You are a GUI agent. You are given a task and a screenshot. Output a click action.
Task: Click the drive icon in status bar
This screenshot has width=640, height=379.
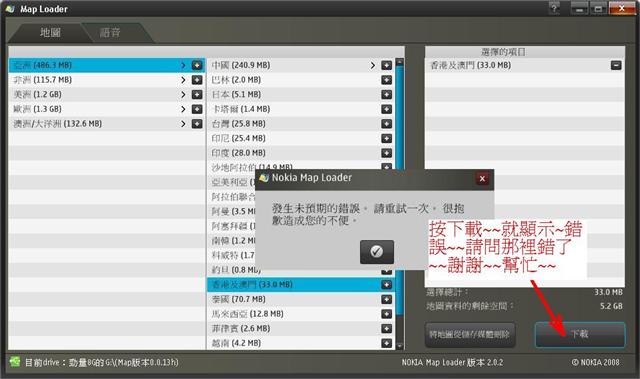[x=15, y=362]
